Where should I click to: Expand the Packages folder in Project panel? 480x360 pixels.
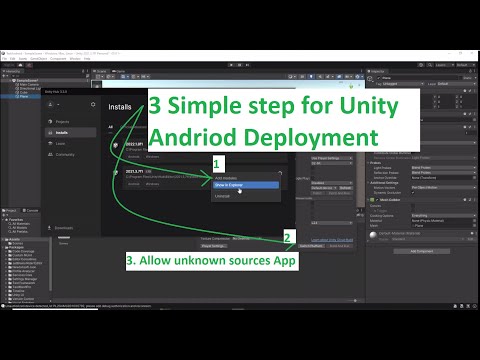point(3,247)
